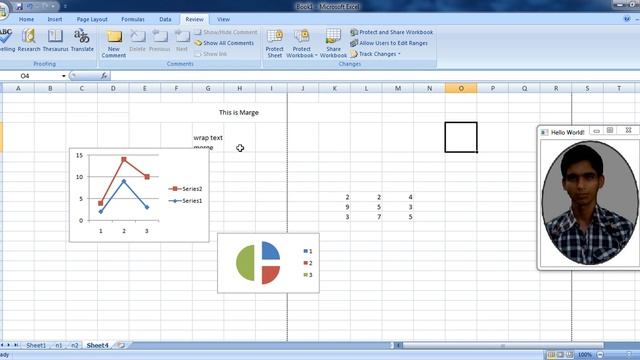Image resolution: width=640 pixels, height=360 pixels.
Task: Click the Delete comment icon
Action: tap(137, 40)
